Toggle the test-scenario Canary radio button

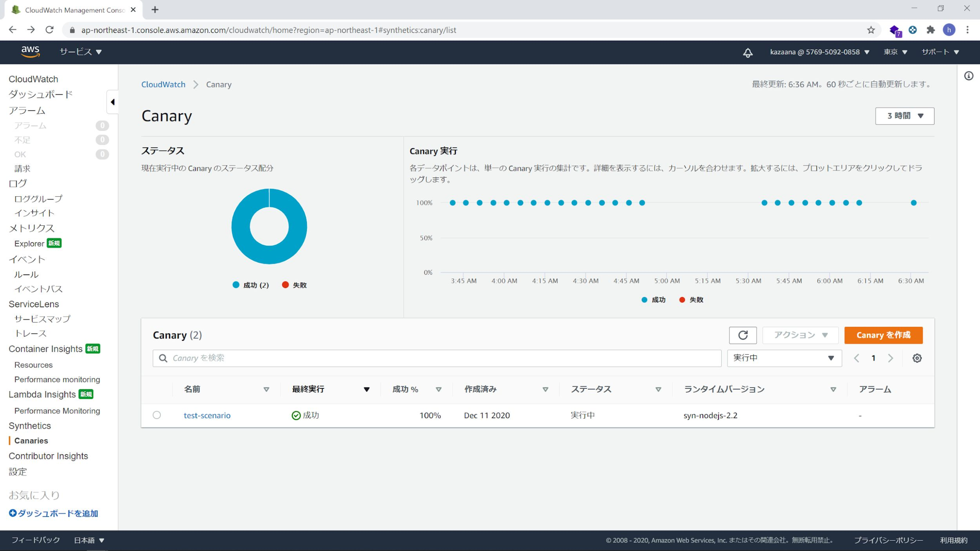[157, 415]
